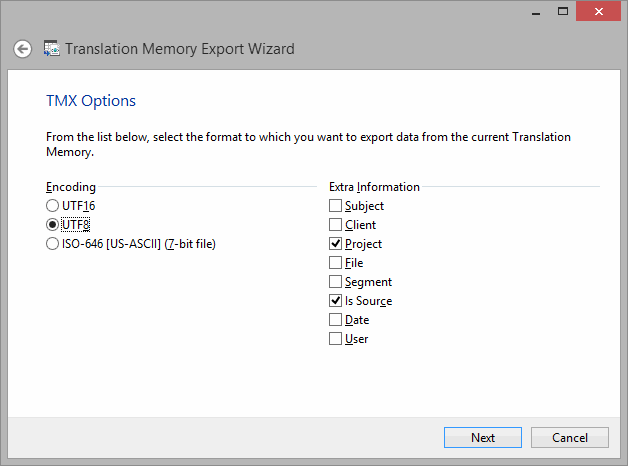
Task: Select the UTF16 encoding radio button
Action: 52,206
